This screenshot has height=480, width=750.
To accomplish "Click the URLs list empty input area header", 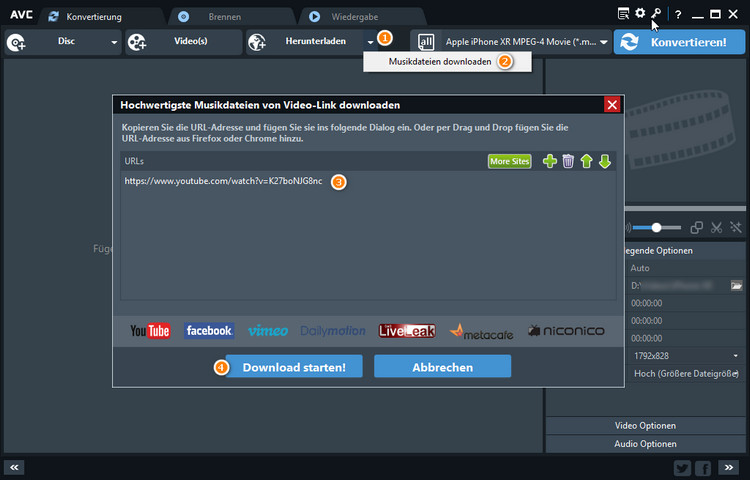I will coord(134,161).
